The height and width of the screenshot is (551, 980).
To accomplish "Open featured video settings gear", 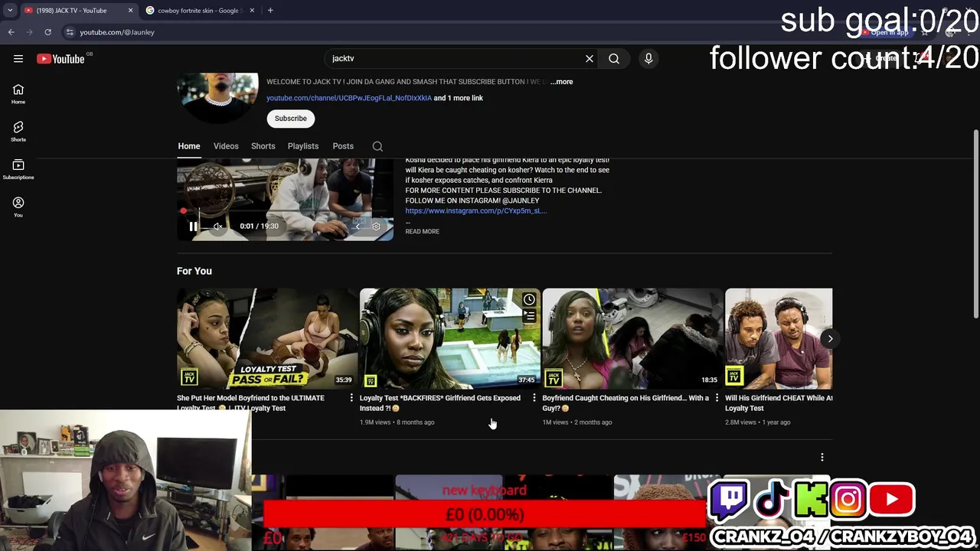I will tap(376, 226).
